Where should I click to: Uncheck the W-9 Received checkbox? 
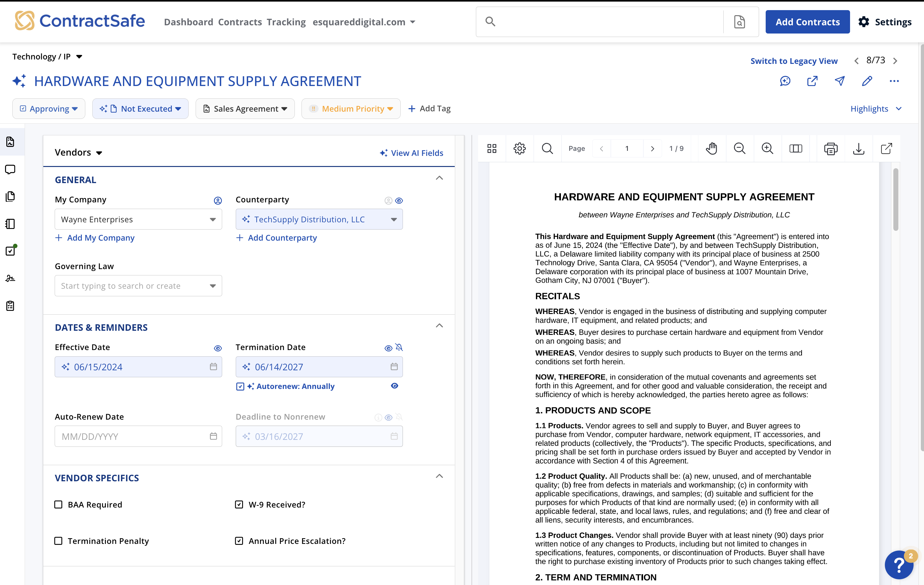pos(239,504)
